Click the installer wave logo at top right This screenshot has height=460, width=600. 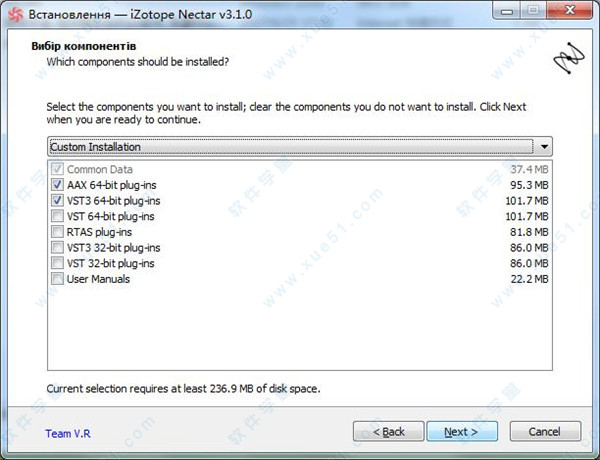pyautogui.click(x=569, y=58)
